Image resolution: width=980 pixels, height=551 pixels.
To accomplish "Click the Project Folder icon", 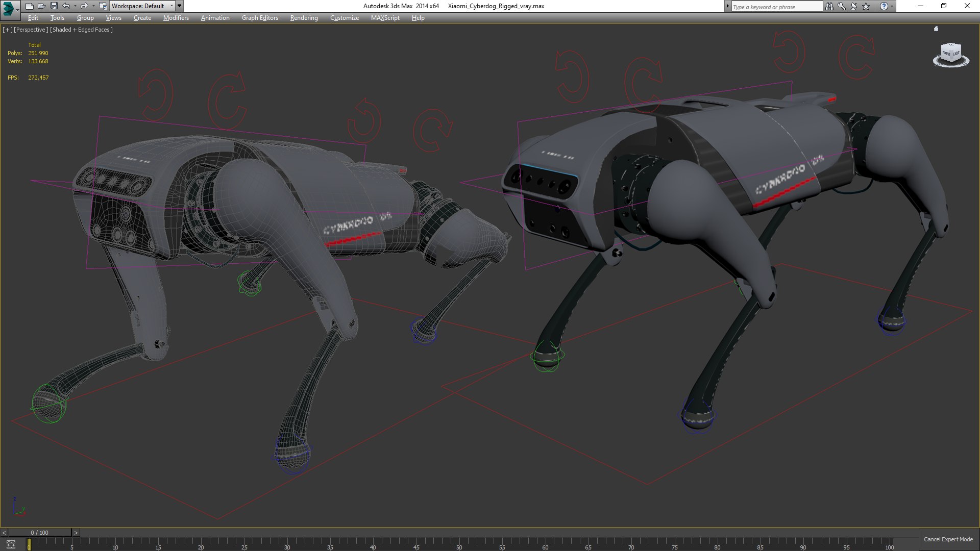I will click(x=103, y=6).
